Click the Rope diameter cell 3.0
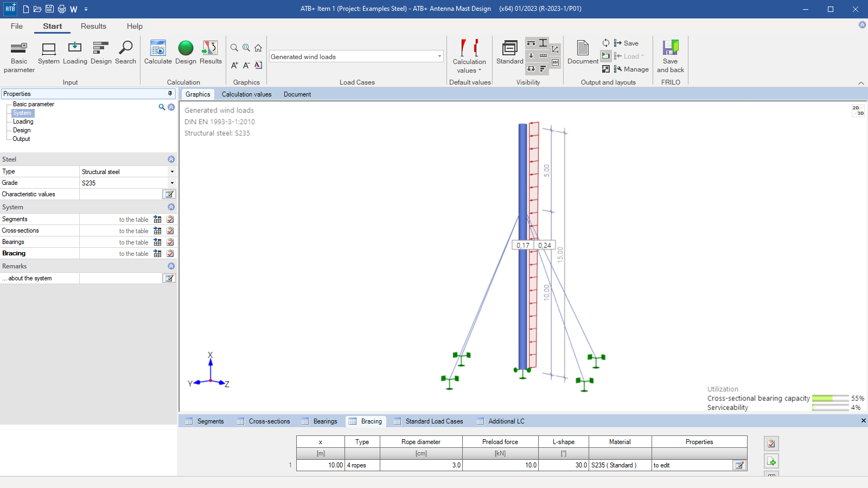This screenshot has width=868, height=488. [x=421, y=465]
